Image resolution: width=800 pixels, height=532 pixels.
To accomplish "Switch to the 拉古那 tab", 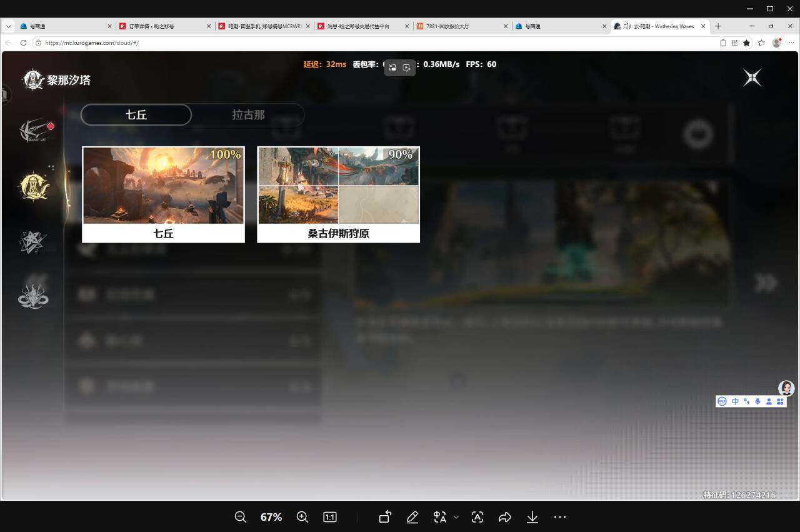I will tap(248, 115).
